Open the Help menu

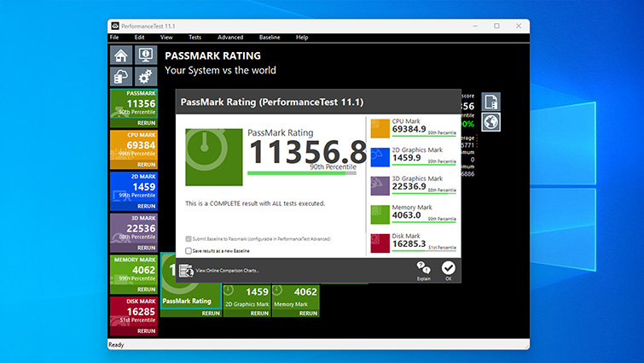click(302, 38)
